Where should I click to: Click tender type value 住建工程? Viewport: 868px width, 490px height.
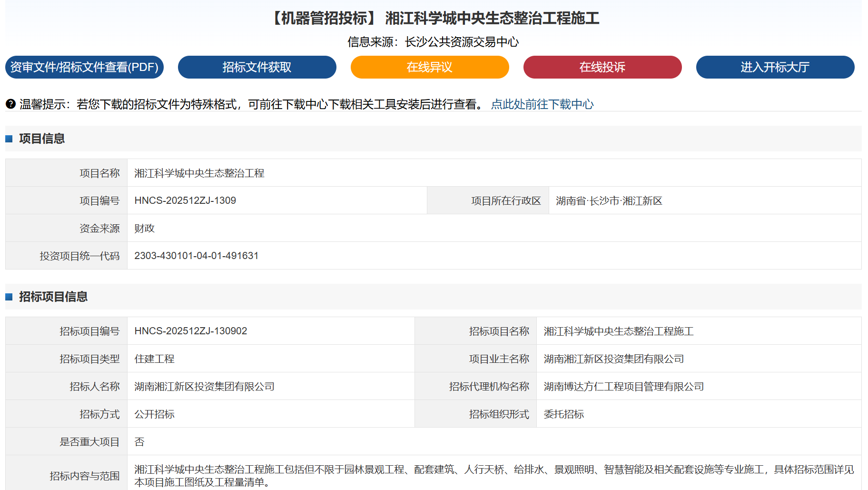(155, 359)
